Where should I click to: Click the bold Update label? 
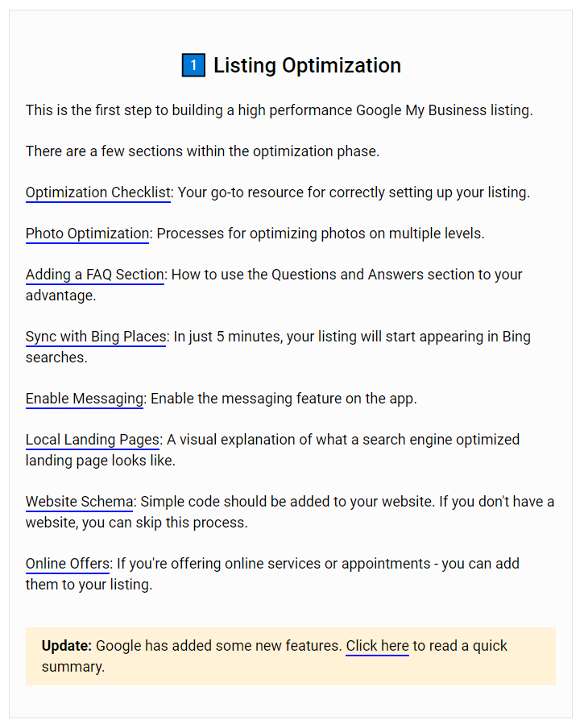coord(67,646)
